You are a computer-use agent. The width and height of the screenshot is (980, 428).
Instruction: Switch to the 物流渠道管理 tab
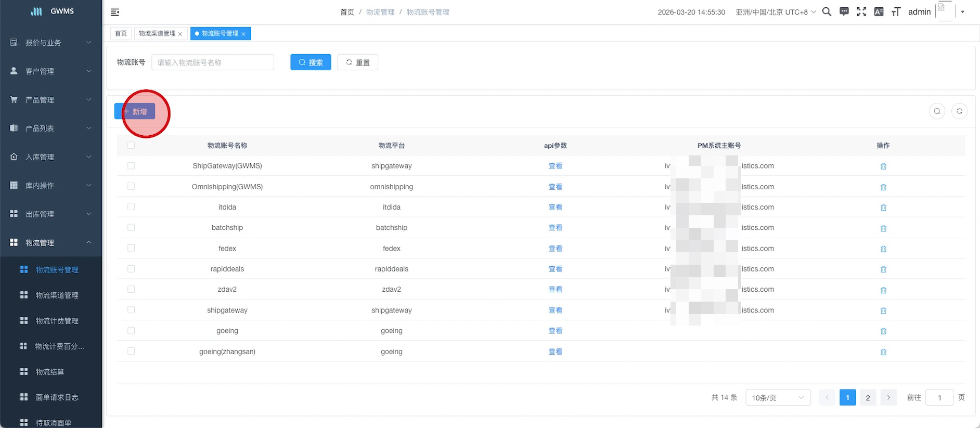coord(157,33)
